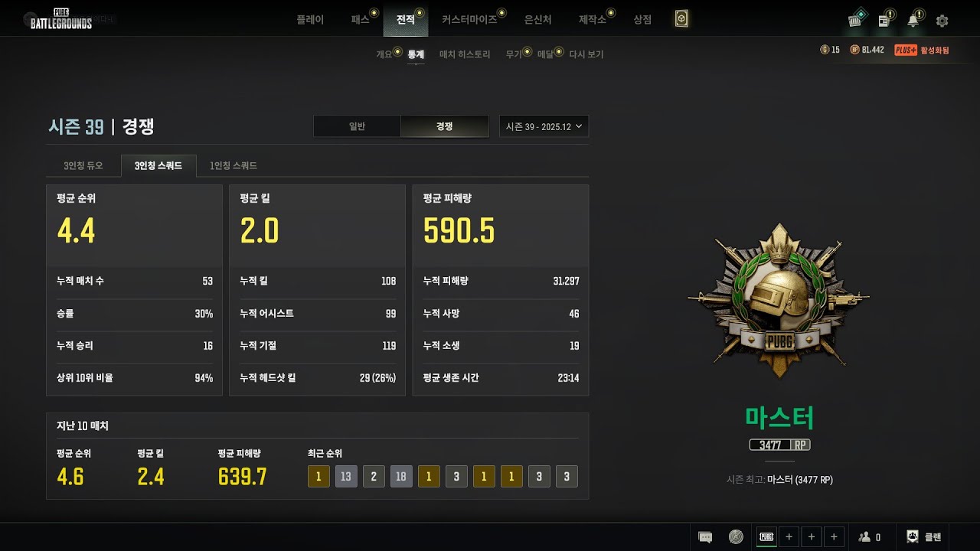Switch to the 무기 sub-tab
This screenshot has height=551, width=980.
click(x=514, y=55)
